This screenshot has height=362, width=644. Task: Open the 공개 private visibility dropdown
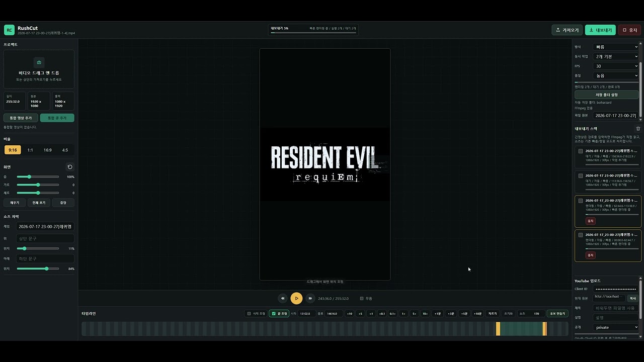(x=616, y=327)
